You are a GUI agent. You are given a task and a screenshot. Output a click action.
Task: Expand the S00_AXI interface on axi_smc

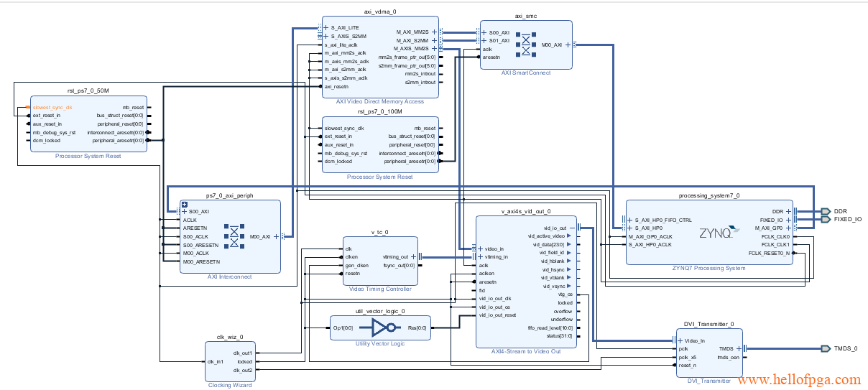pos(485,32)
